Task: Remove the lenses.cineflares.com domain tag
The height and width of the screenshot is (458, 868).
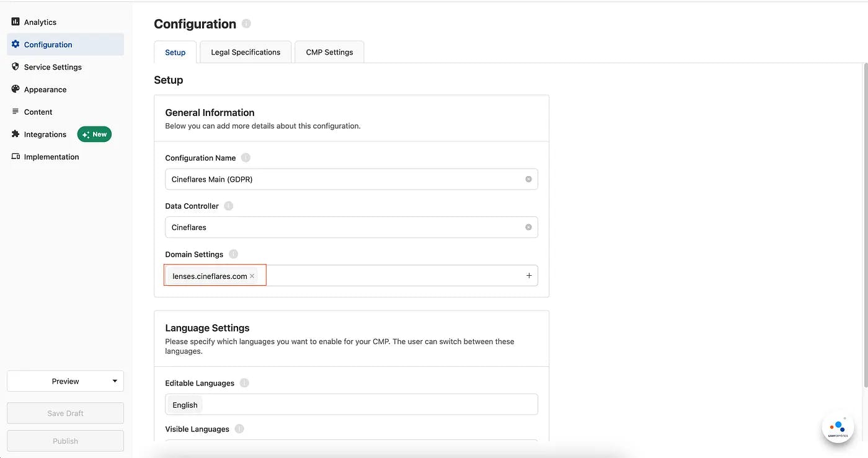Action: click(252, 276)
